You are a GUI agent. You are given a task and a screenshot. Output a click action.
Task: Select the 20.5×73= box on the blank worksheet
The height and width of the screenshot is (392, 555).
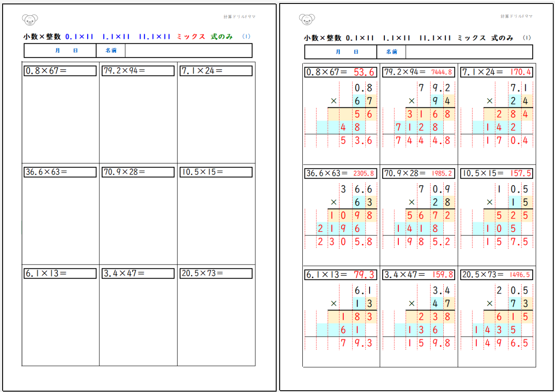[x=216, y=274]
